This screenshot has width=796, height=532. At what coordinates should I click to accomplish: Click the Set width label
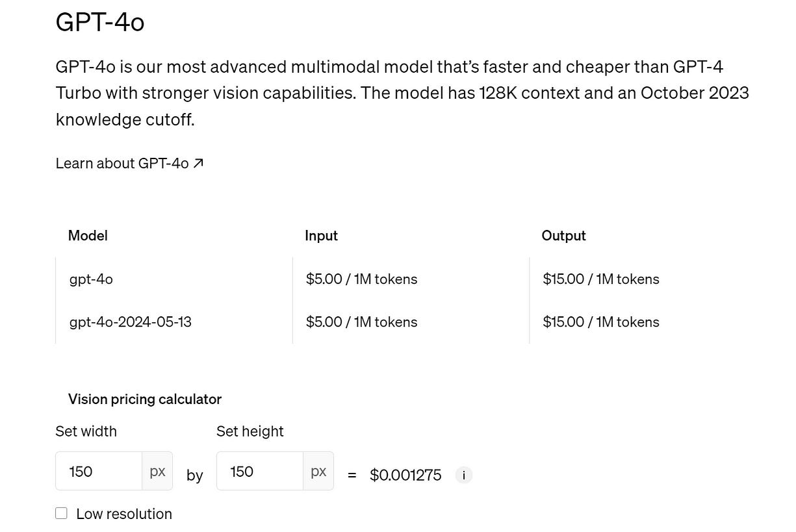tap(86, 431)
